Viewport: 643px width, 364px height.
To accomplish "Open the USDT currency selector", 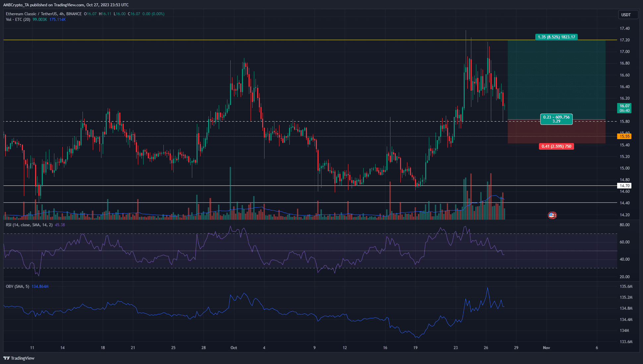I will point(627,15).
